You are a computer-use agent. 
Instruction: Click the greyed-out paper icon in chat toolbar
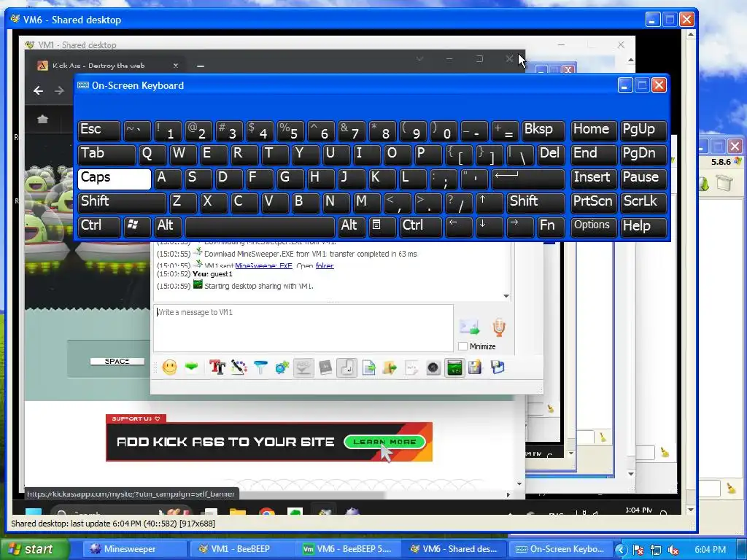(x=411, y=367)
